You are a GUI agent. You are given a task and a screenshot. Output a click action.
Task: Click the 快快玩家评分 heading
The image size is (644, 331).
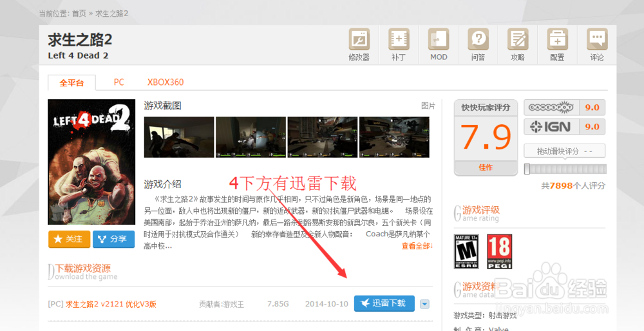pyautogui.click(x=486, y=108)
